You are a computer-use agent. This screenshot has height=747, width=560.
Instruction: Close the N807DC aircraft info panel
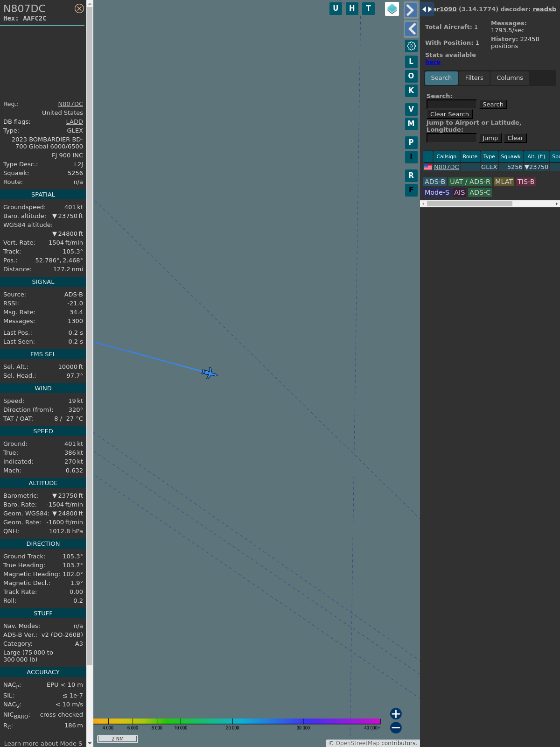click(x=79, y=8)
